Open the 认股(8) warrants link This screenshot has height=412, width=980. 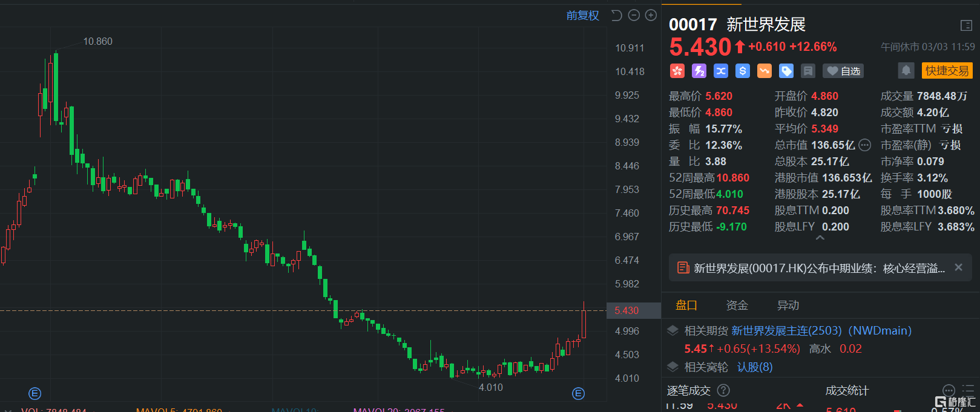(x=755, y=367)
